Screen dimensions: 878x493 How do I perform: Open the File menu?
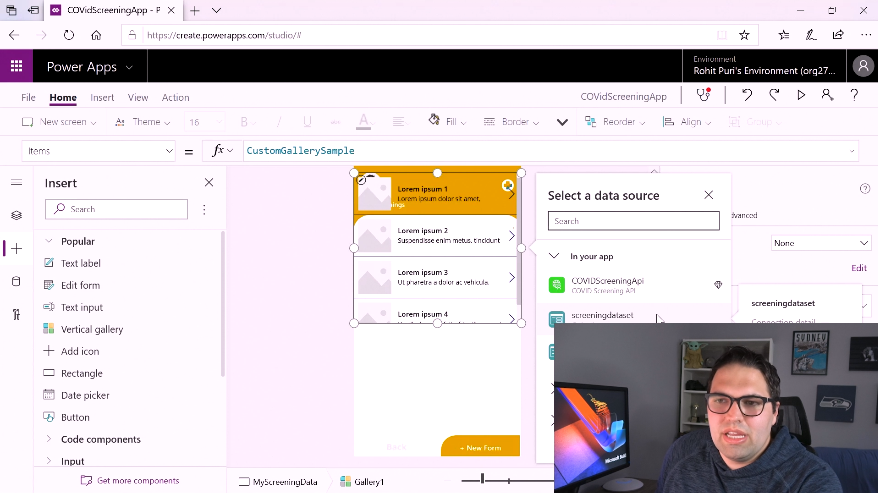pos(28,97)
